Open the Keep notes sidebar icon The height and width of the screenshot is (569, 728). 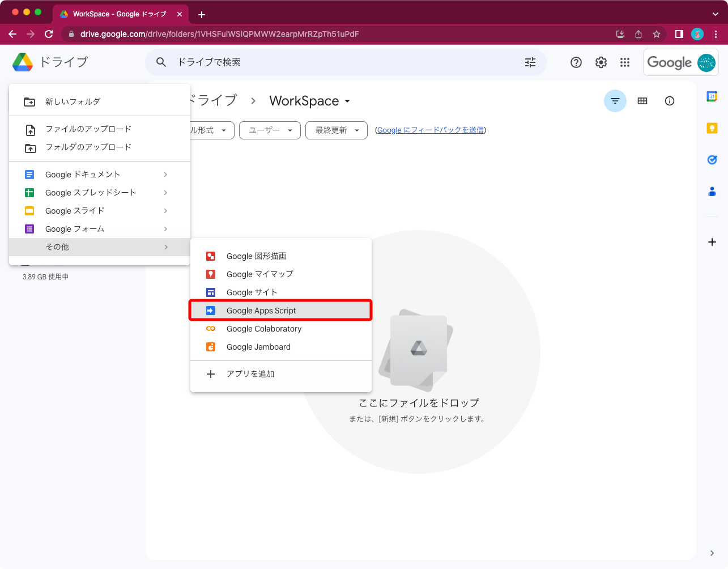[712, 128]
